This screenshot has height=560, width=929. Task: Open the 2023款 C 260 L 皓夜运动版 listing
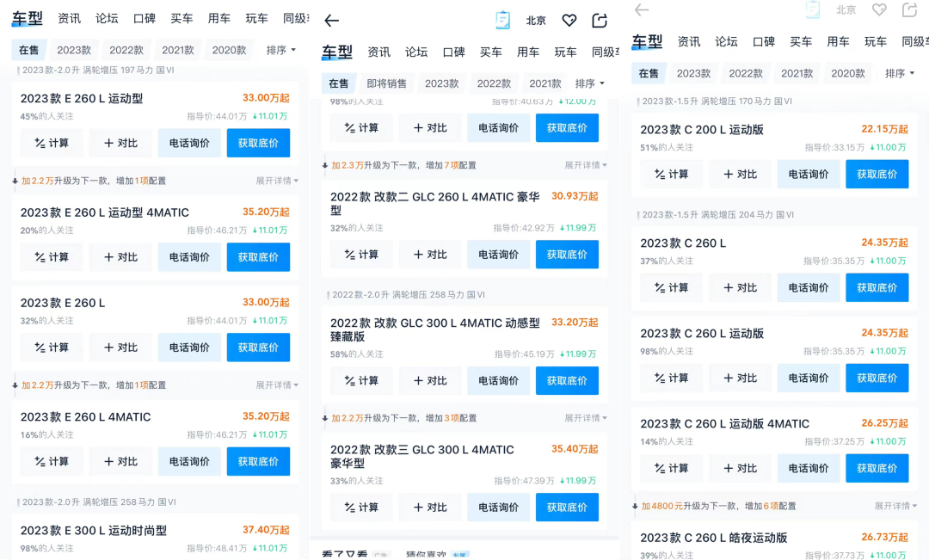click(x=714, y=538)
